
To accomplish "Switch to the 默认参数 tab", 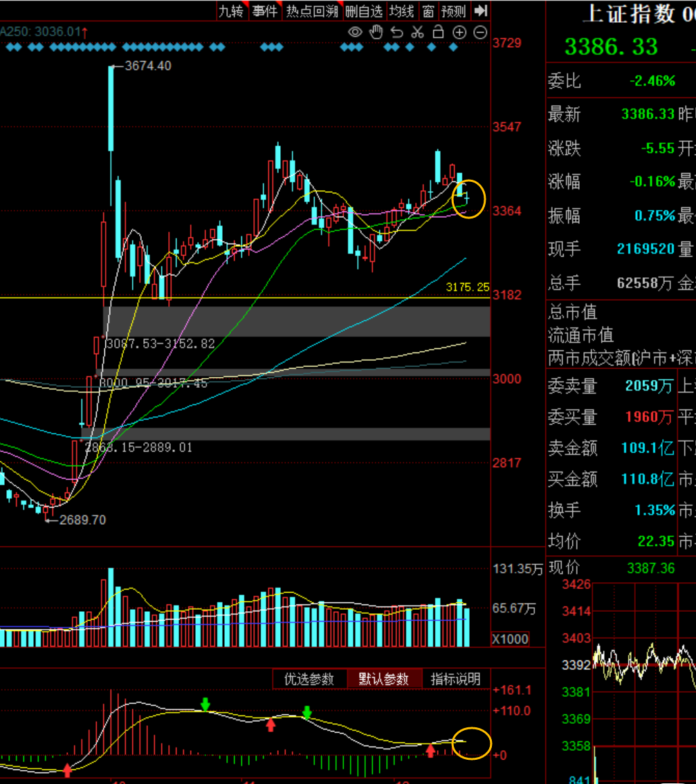I will point(384,679).
